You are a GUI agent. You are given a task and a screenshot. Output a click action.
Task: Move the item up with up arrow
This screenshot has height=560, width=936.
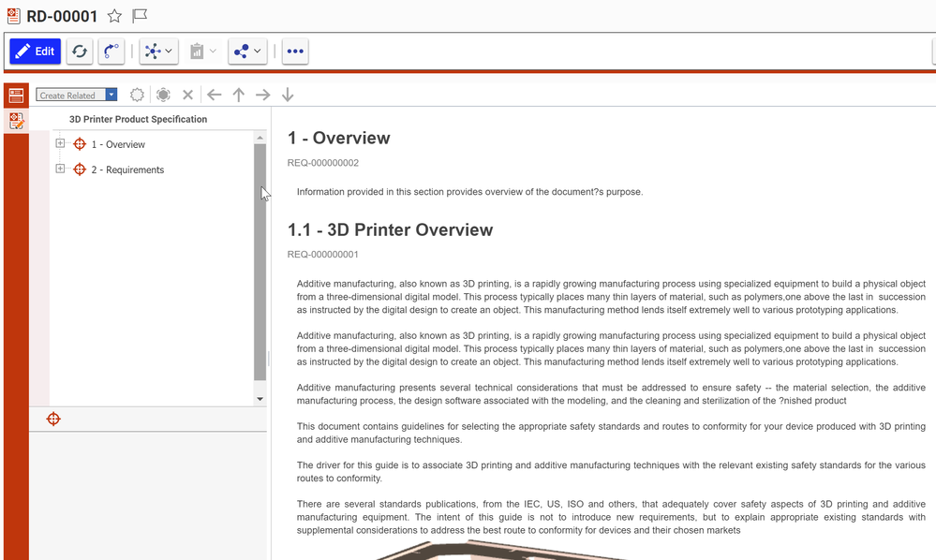coord(239,95)
